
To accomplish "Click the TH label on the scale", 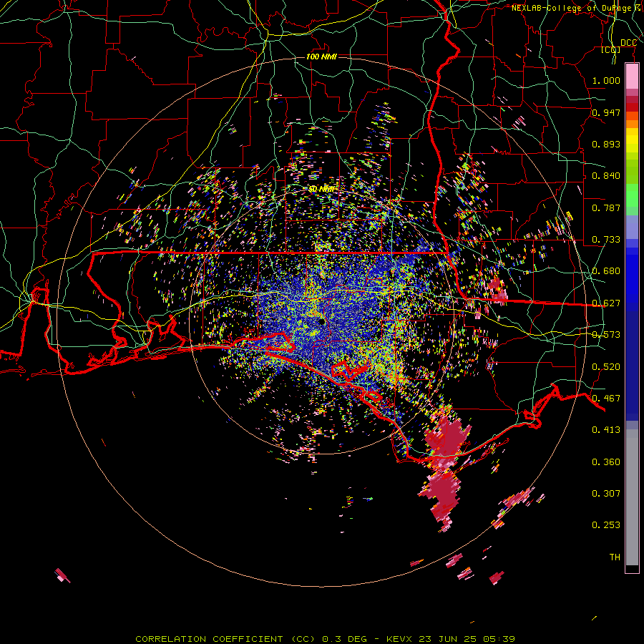I will tap(615, 557).
